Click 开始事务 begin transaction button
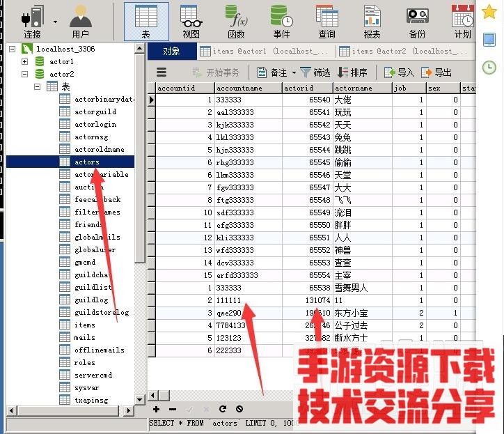 216,72
